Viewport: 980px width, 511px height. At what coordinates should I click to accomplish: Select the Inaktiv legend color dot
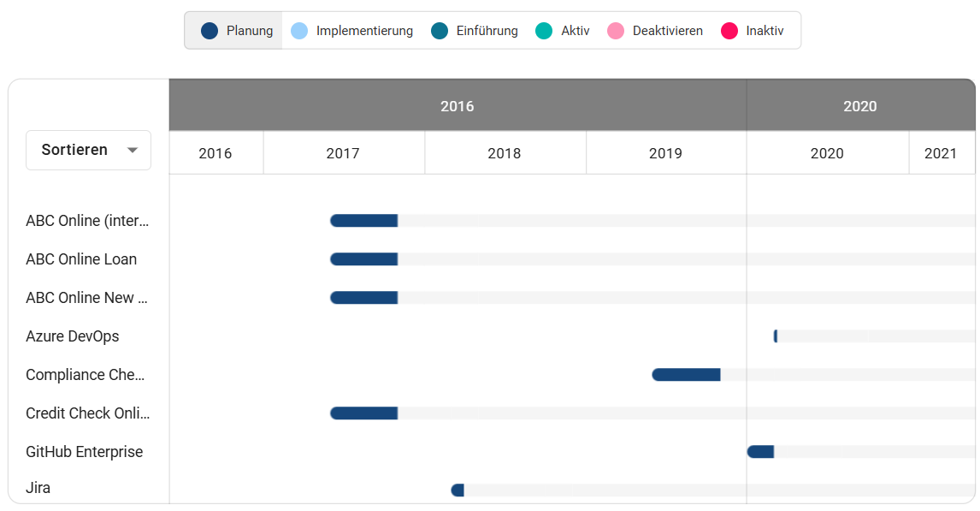[x=729, y=30]
